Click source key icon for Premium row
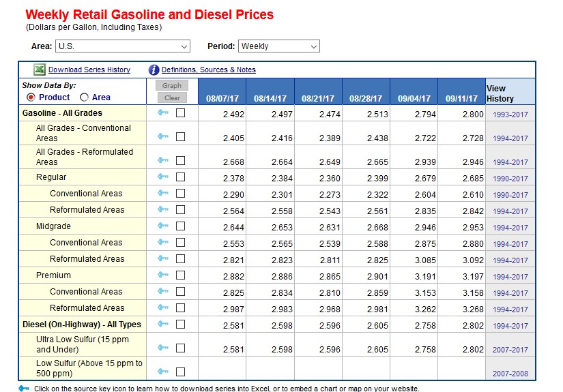 click(x=162, y=275)
